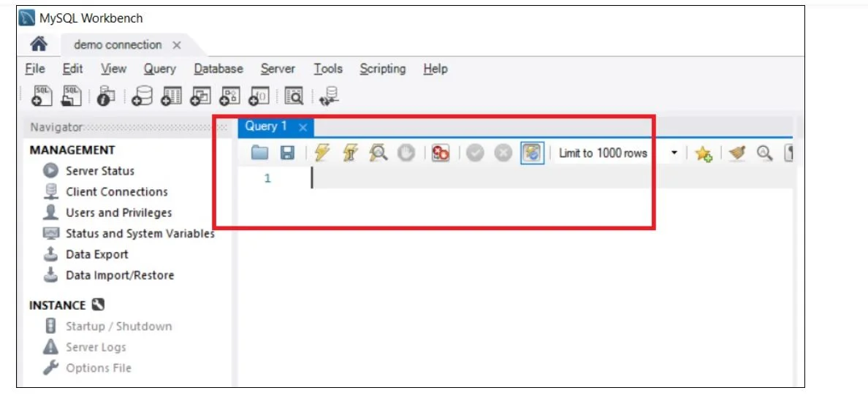Open the Tools menu
This screenshot has width=868, height=412.
[328, 69]
